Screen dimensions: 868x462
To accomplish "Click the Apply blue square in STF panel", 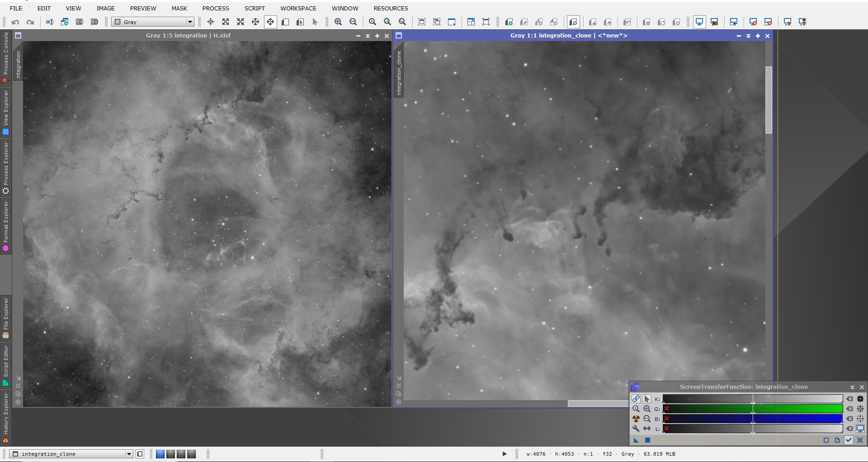I will [x=647, y=440].
